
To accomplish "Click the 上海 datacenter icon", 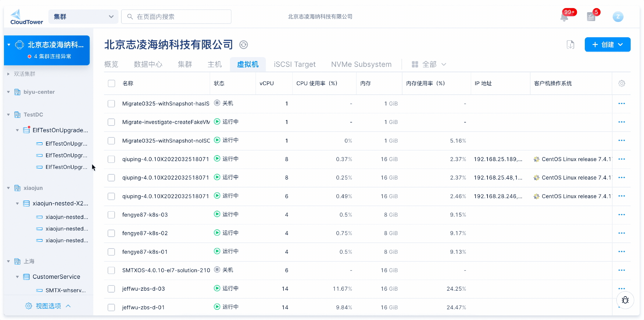I will 17,261.
